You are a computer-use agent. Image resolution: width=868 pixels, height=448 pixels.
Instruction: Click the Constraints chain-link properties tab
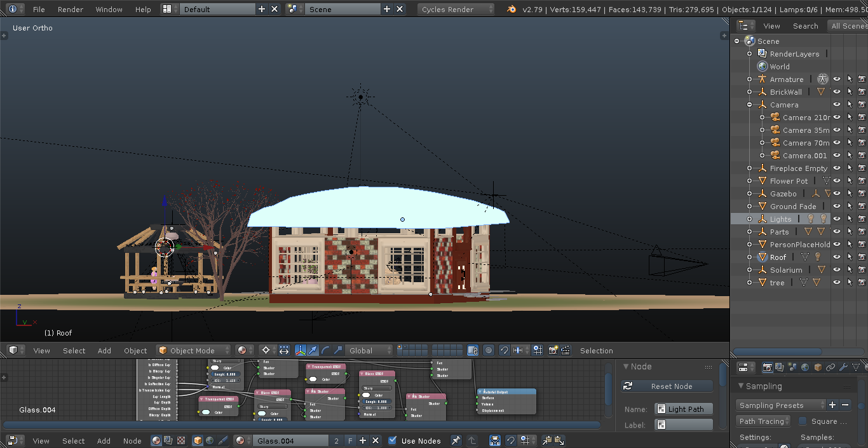pos(831,367)
